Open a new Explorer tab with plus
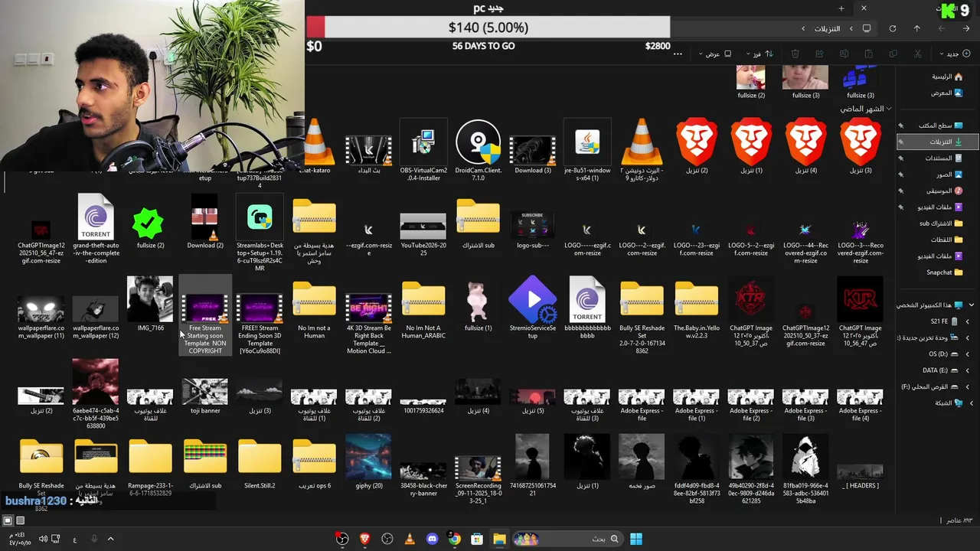Viewport: 980px width, 551px height. (x=841, y=8)
